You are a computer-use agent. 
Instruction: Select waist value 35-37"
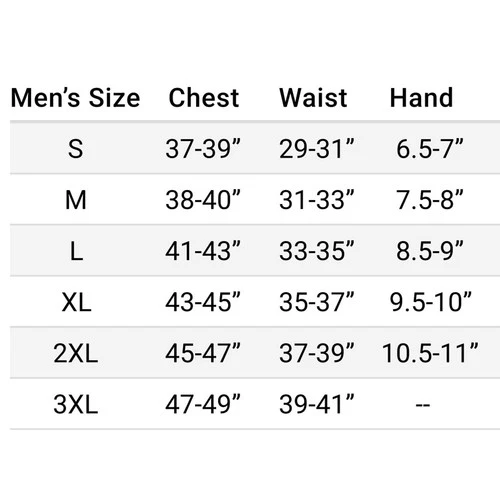[317, 302]
